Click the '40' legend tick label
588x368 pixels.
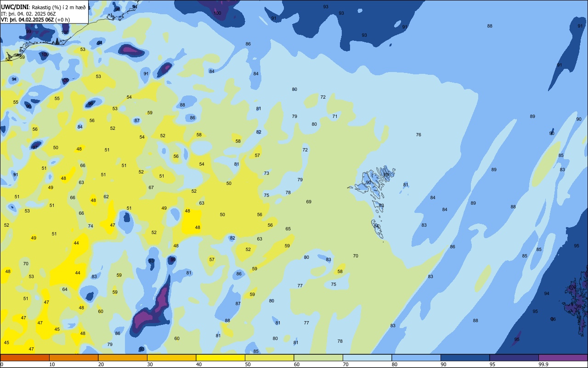pos(199,364)
